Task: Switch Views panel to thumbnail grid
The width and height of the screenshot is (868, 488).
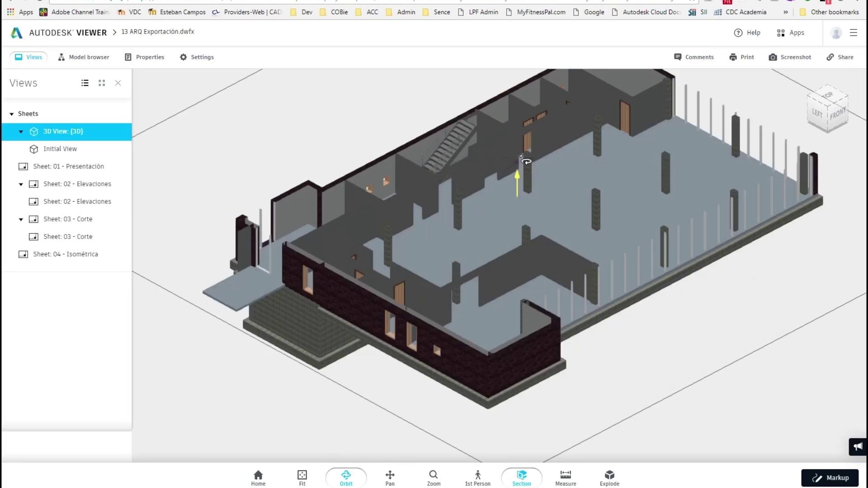Action: pyautogui.click(x=102, y=83)
